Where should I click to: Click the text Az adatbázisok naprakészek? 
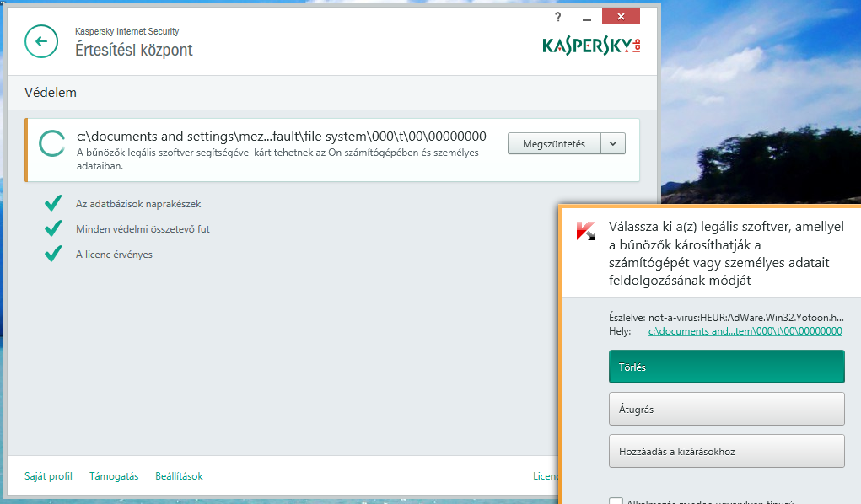click(x=138, y=204)
